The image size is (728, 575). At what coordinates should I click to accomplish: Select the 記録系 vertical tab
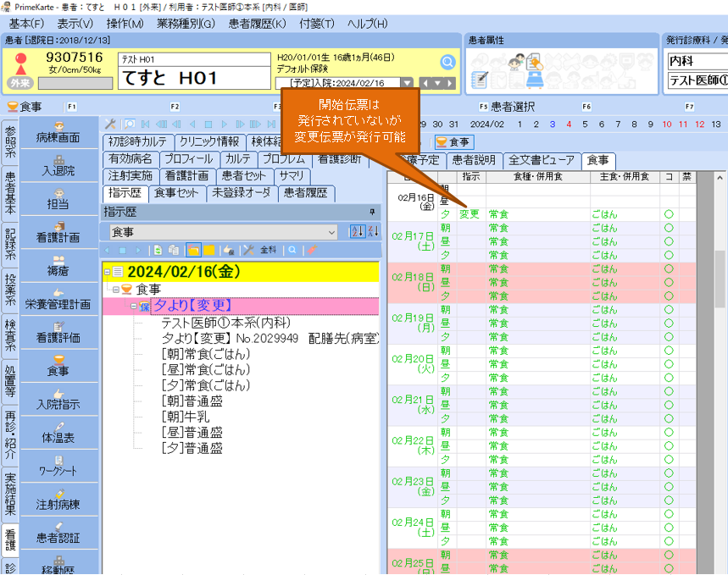(10, 244)
